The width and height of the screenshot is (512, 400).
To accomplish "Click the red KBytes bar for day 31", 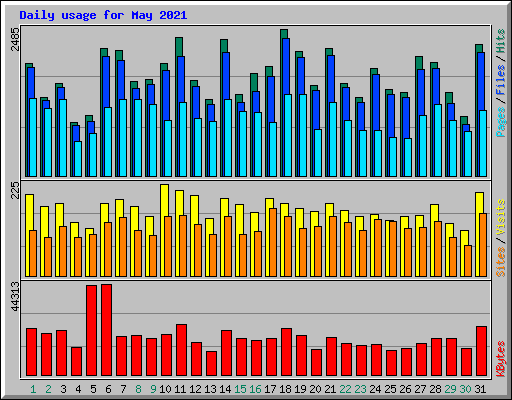I will pyautogui.click(x=481, y=351).
